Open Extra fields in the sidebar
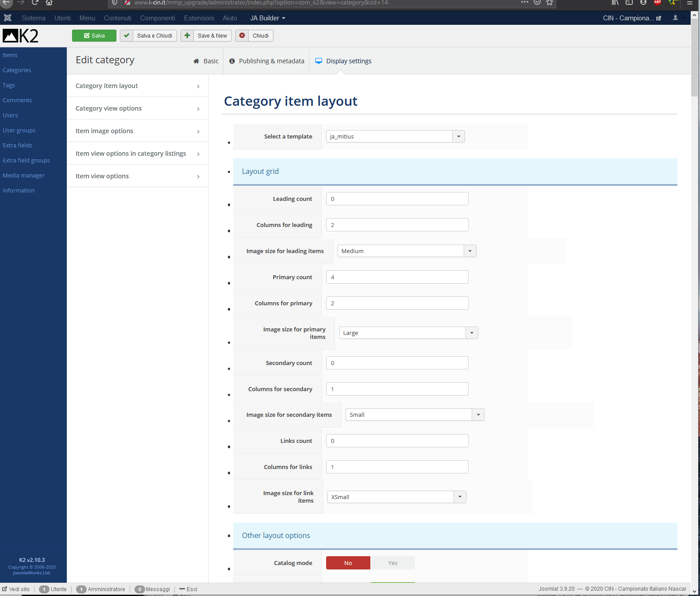Screen dimensions: 700x596 click(18, 146)
